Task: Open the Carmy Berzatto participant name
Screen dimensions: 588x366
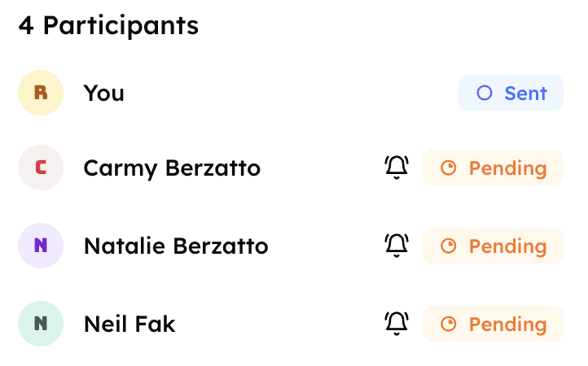Action: point(172,168)
